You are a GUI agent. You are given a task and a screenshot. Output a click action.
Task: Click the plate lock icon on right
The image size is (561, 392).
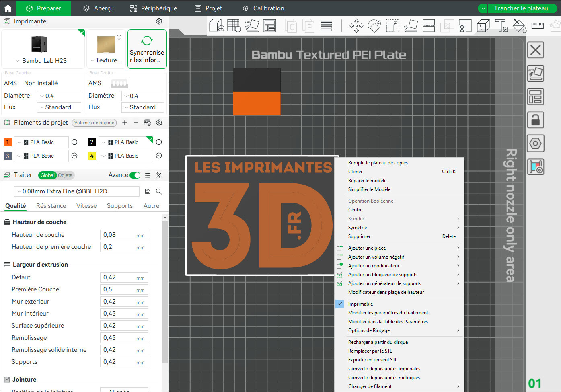(x=535, y=120)
